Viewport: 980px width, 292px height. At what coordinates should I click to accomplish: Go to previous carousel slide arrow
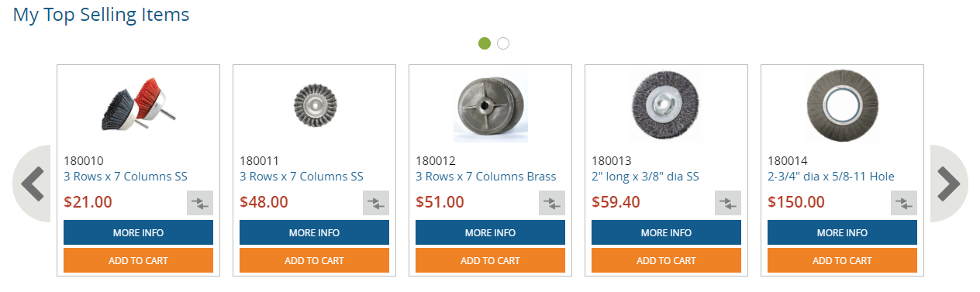point(32,184)
